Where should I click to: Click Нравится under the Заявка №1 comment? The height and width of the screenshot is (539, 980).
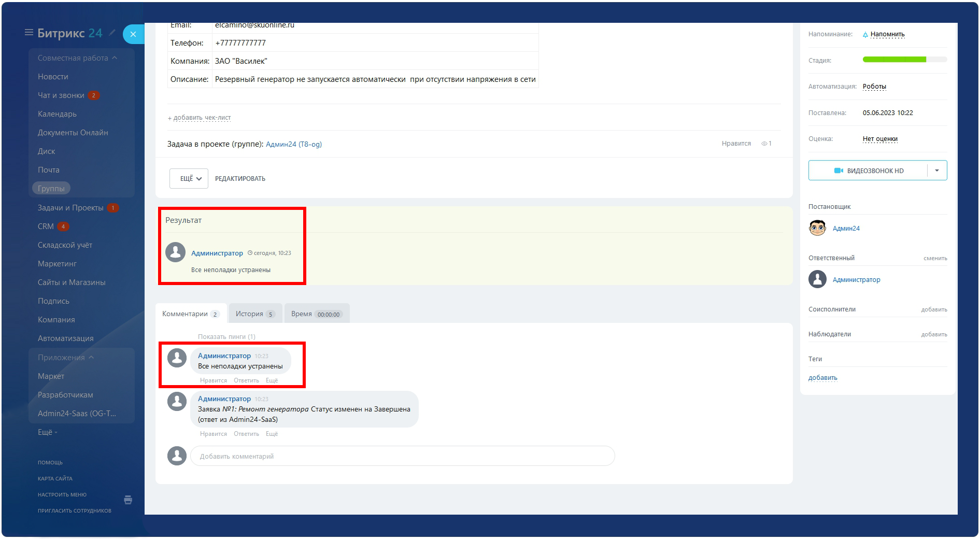pos(214,434)
